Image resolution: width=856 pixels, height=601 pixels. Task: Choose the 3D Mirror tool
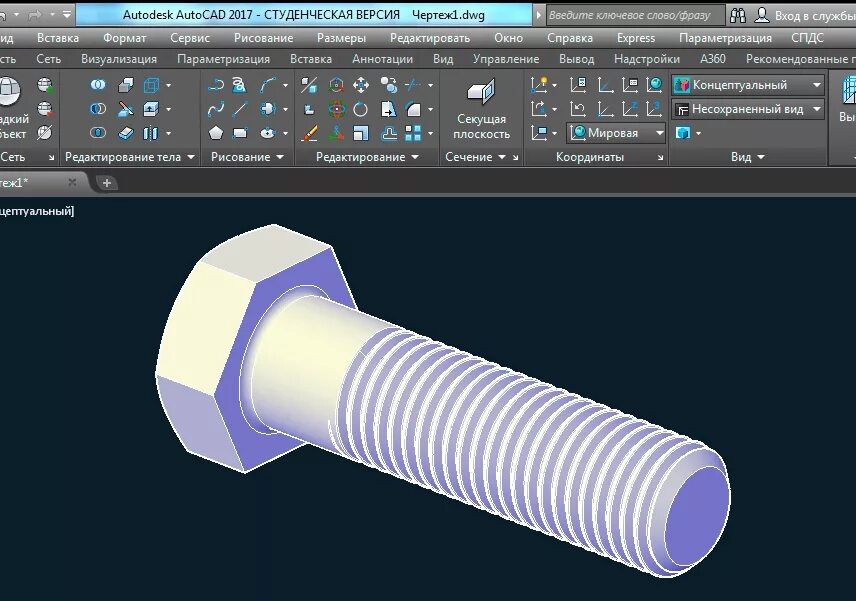point(309,85)
